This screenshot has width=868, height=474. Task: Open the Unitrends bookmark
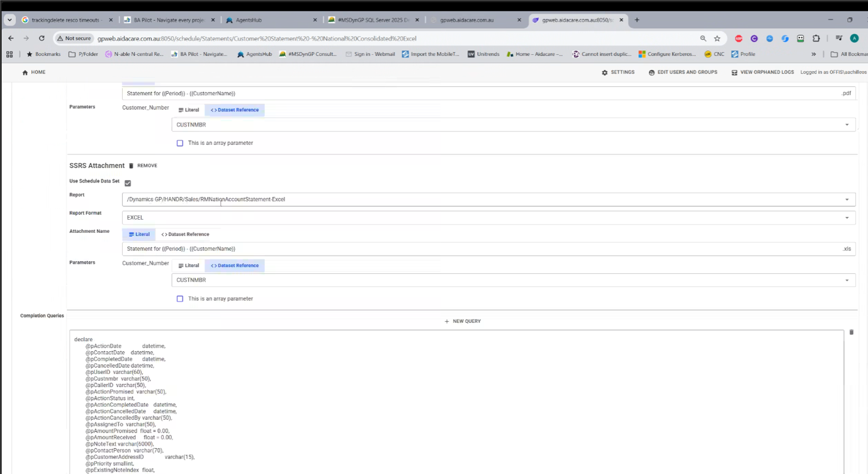[x=483, y=54]
